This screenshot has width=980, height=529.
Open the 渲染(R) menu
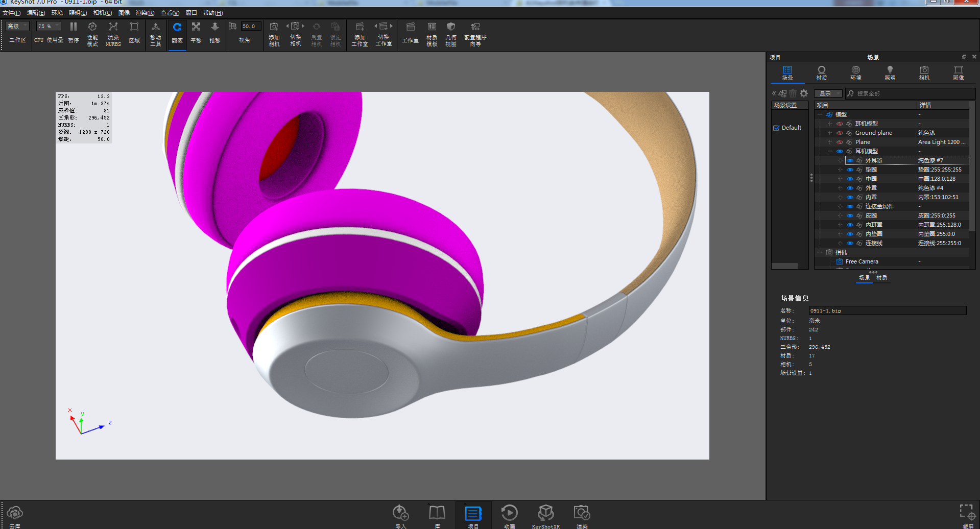coord(145,13)
